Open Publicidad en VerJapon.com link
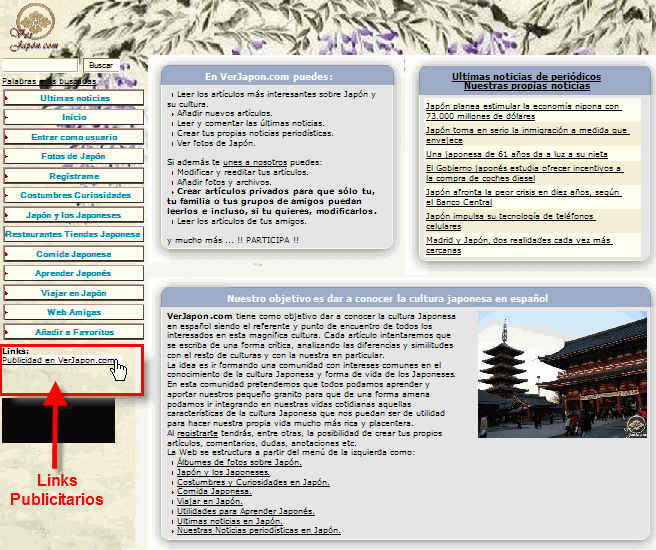Screen dimensions: 656x550 pyautogui.click(x=59, y=360)
